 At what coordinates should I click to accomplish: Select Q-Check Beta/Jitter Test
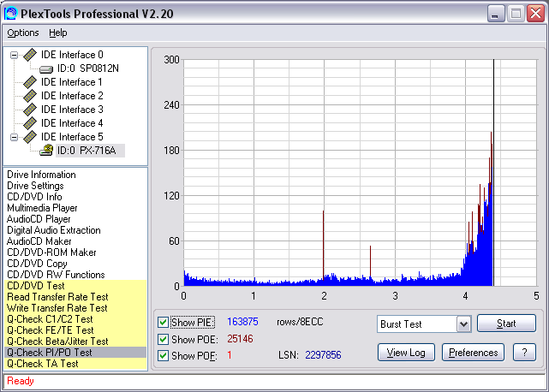pos(75,342)
